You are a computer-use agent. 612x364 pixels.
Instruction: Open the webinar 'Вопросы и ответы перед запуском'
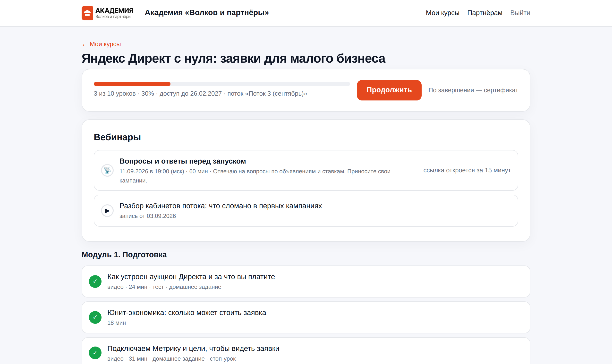(182, 161)
